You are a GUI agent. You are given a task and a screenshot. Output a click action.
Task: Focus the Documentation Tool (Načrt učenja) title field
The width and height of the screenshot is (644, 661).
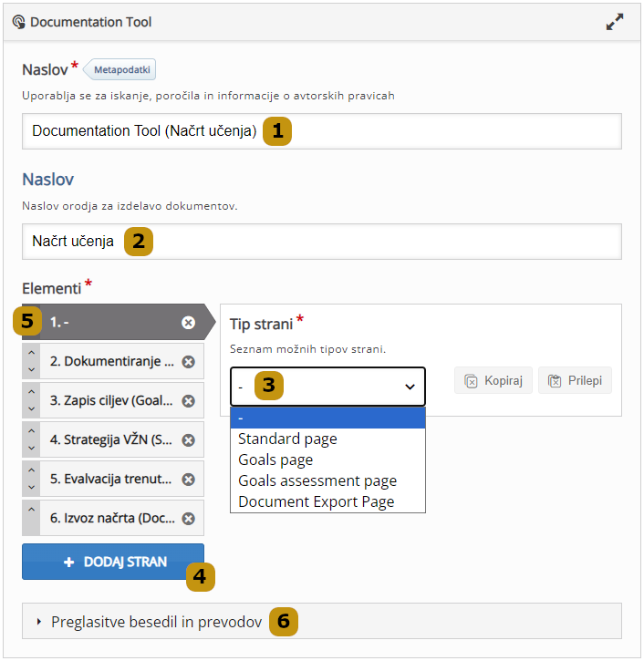[322, 131]
